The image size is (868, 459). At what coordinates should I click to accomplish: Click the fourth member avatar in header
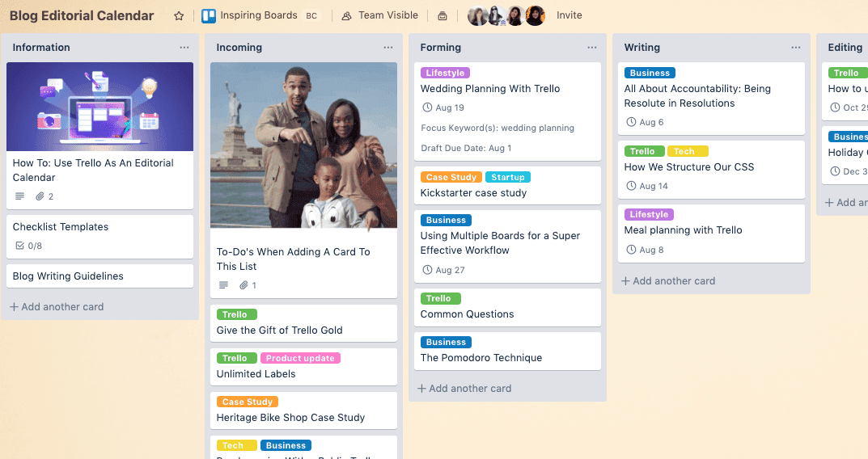535,16
